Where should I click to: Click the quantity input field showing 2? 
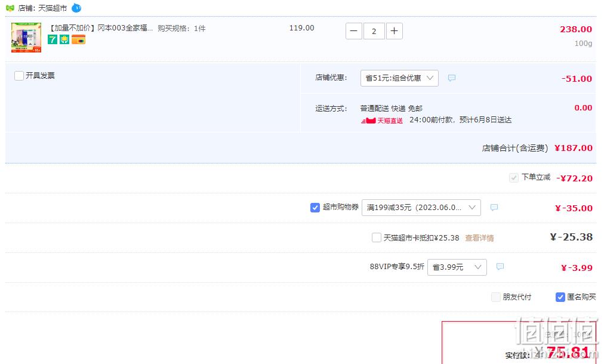pyautogui.click(x=374, y=31)
